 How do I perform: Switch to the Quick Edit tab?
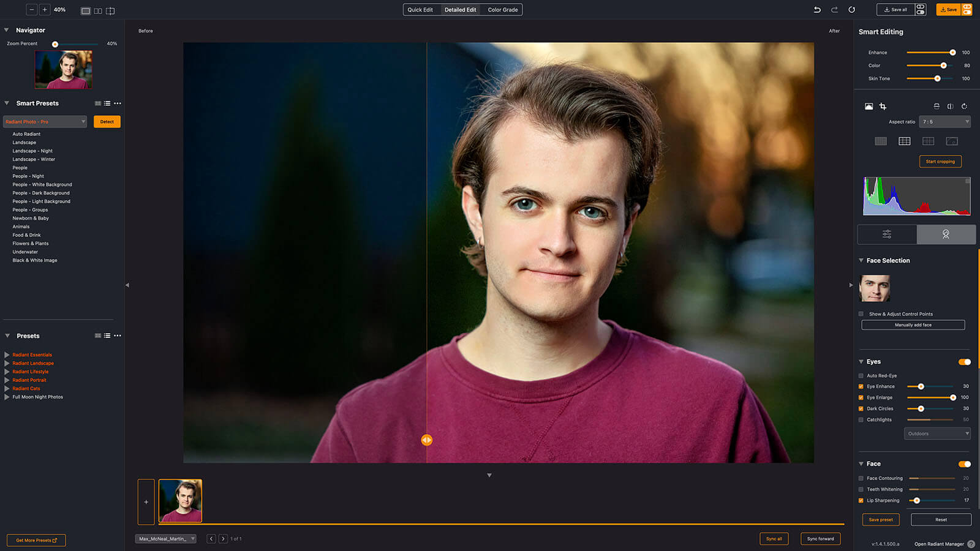click(420, 10)
